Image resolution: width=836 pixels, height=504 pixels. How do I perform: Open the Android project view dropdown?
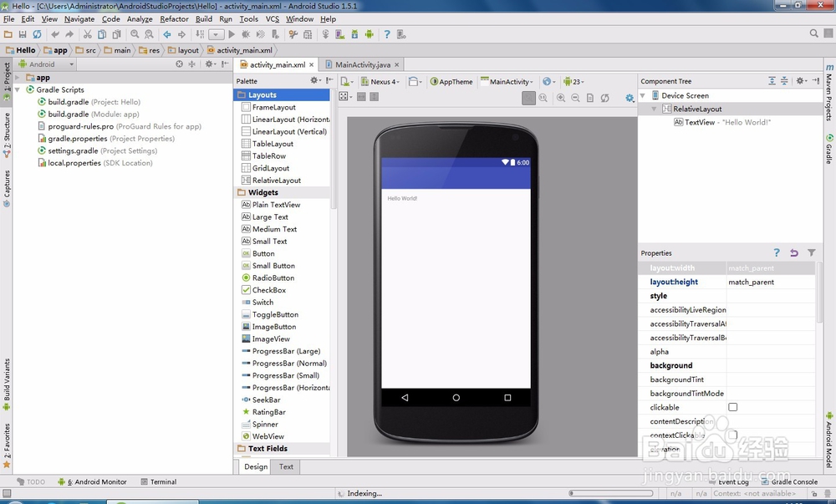(x=46, y=64)
